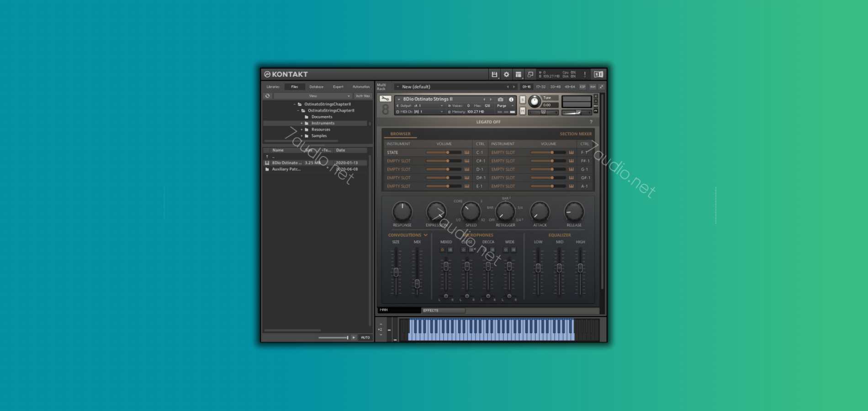Expand the Resources folder
The height and width of the screenshot is (411, 868).
[302, 130]
